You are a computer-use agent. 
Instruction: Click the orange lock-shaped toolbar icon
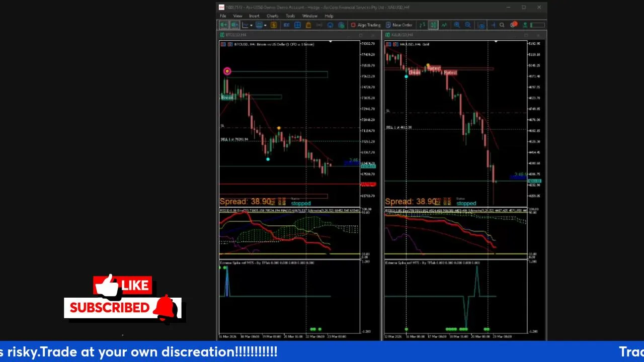[308, 25]
